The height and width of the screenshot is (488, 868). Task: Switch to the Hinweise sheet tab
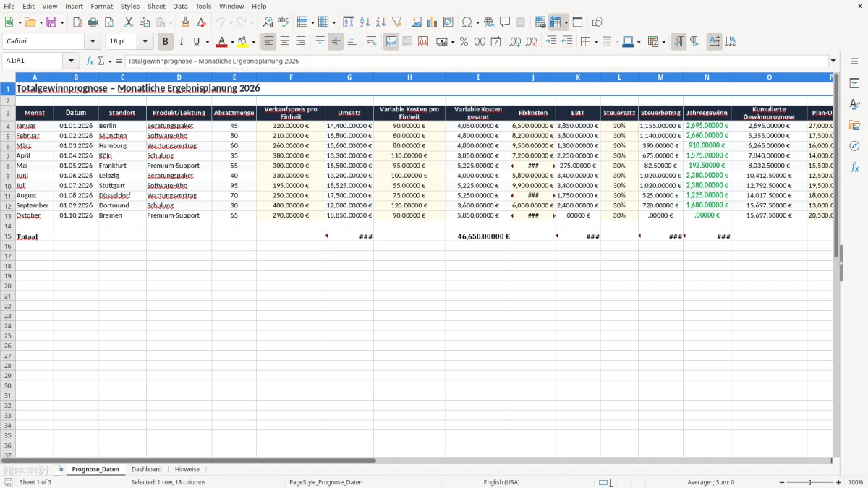click(x=187, y=469)
